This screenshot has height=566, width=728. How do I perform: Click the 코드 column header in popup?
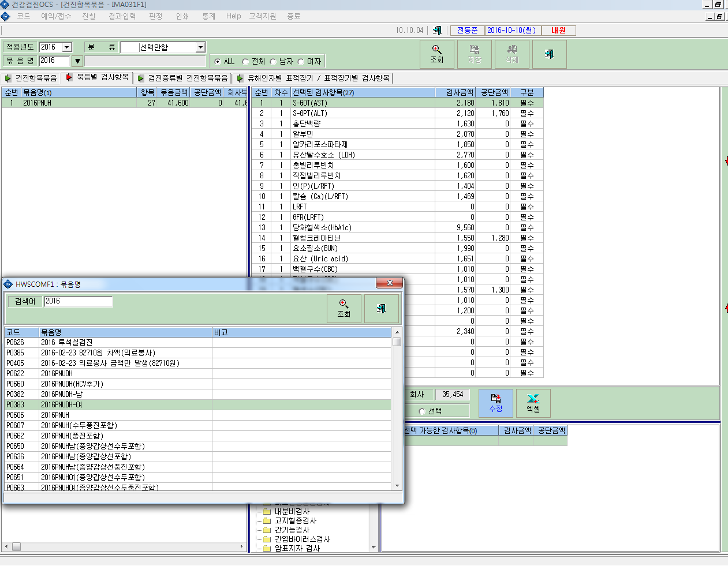click(x=21, y=332)
